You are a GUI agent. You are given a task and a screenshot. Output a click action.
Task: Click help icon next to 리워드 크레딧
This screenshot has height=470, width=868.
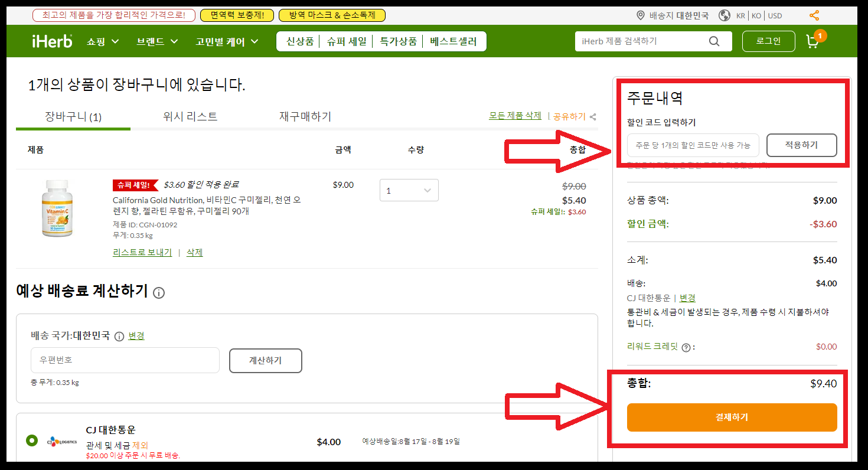point(686,347)
